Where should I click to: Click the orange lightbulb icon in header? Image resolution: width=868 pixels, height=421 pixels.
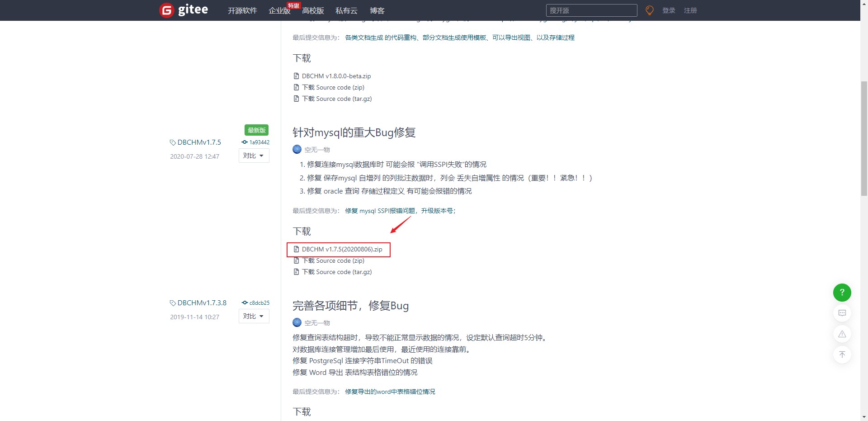[649, 10]
